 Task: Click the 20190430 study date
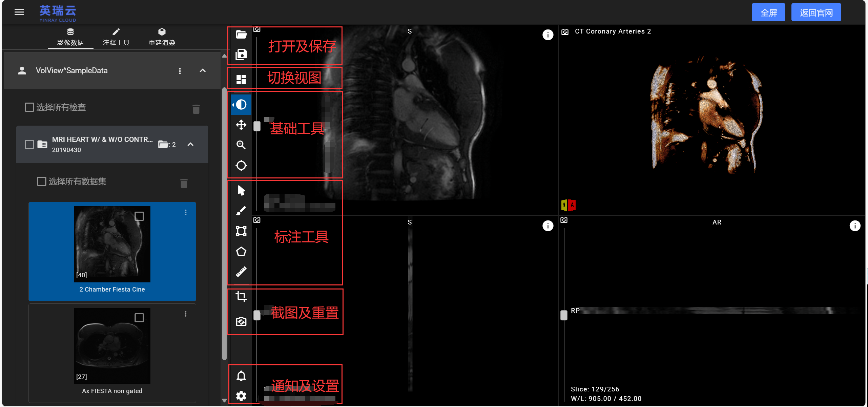(66, 150)
